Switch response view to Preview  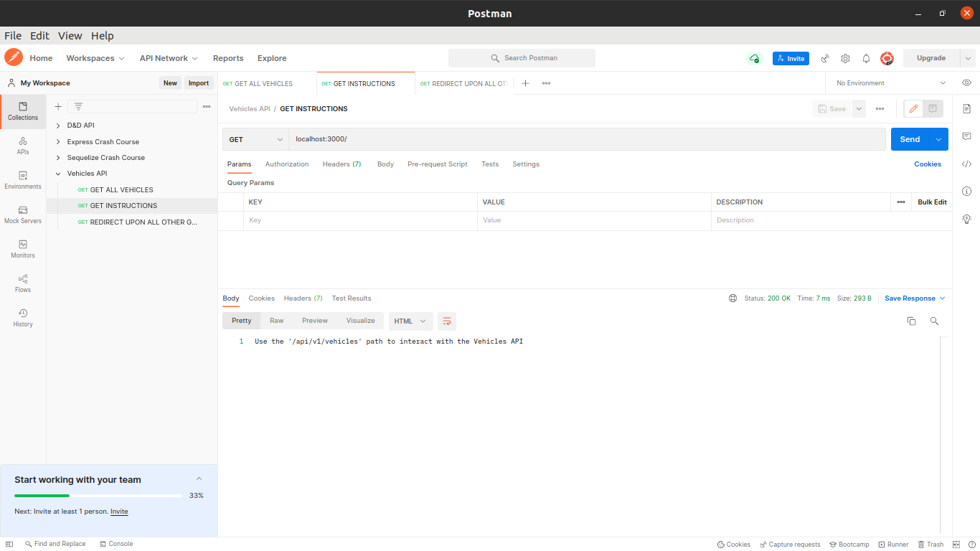tap(315, 320)
